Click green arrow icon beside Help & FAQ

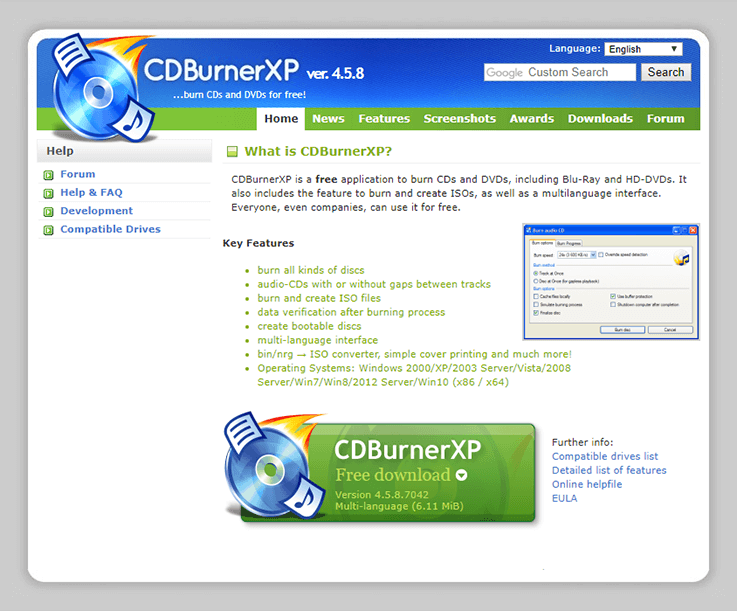pos(48,194)
